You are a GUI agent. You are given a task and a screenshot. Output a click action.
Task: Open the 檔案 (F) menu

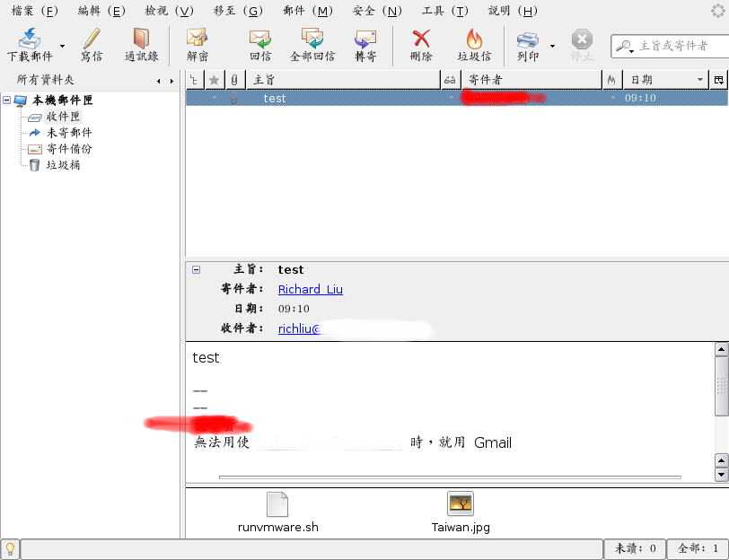[35, 11]
